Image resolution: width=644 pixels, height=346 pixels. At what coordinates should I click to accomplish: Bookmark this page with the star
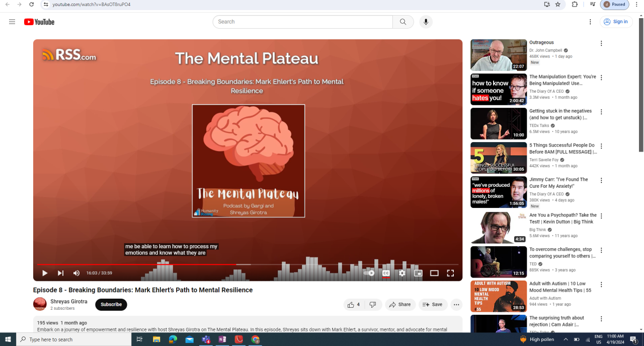pos(558,5)
